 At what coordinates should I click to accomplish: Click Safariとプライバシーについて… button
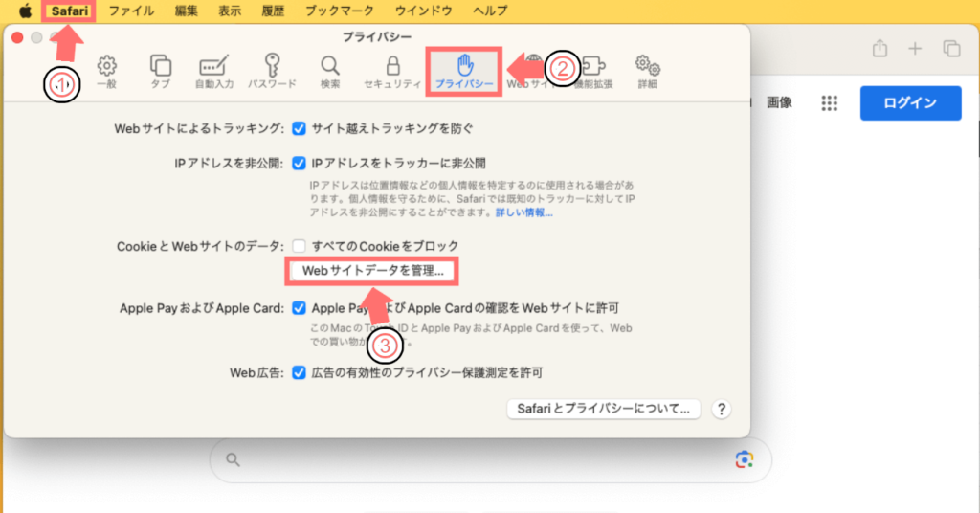pyautogui.click(x=603, y=409)
